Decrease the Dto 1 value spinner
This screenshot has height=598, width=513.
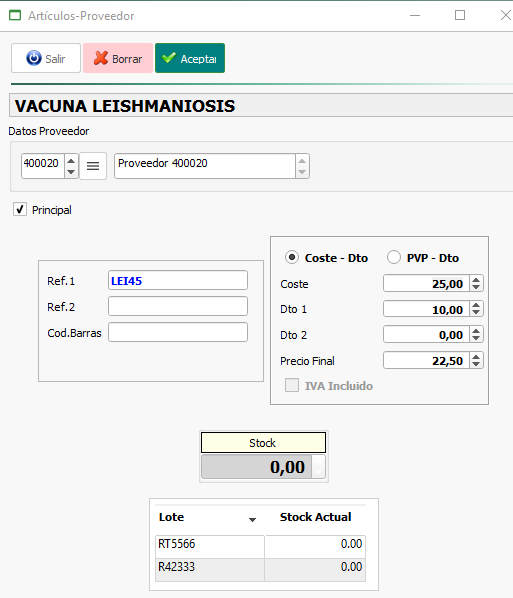pyautogui.click(x=476, y=312)
